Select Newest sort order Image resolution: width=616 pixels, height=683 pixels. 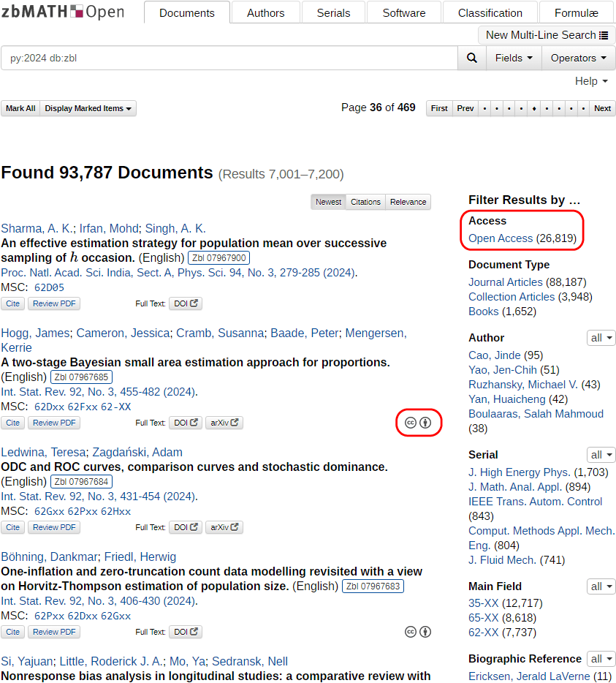(328, 202)
